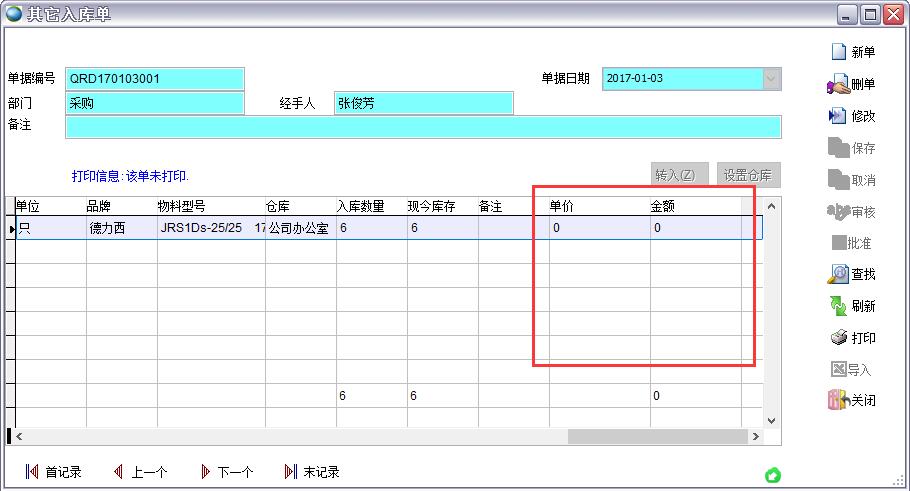Click the 新单 (new document) icon
Viewport: 910px width, 491px height.
(x=838, y=52)
